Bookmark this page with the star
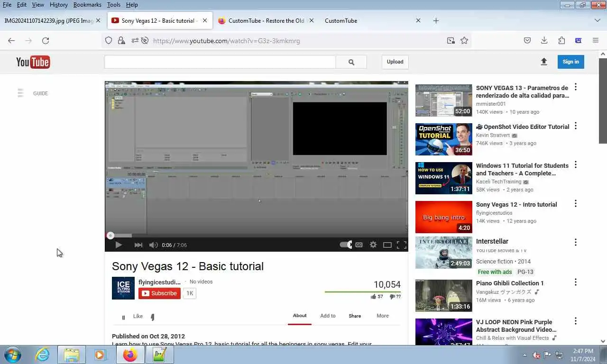This screenshot has height=364, width=607. [x=464, y=41]
